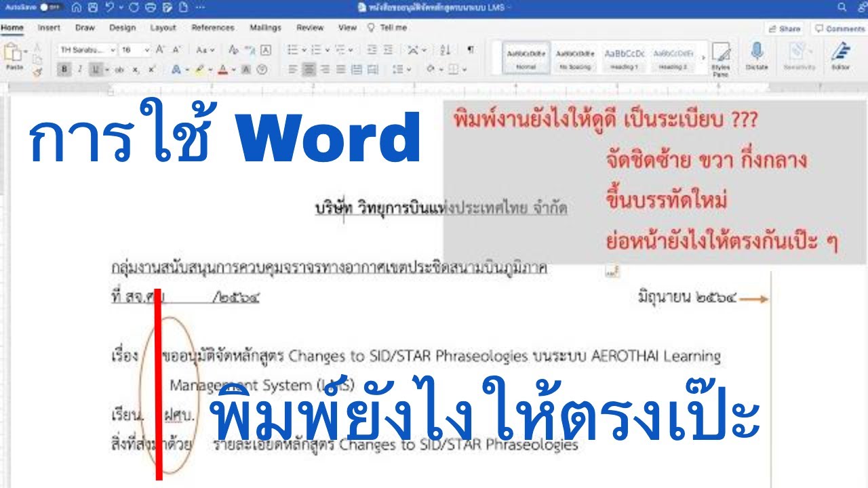
Task: Toggle Superscript formatting
Action: [151, 69]
